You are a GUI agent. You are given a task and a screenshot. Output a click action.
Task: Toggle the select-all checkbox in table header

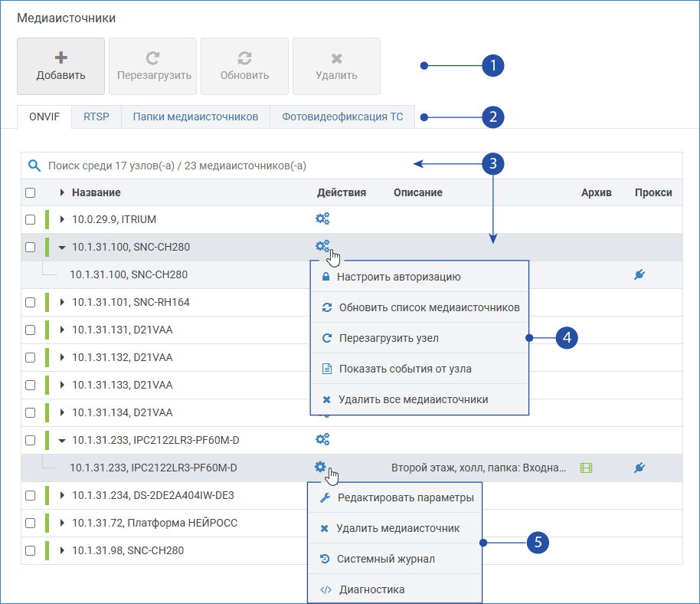click(31, 193)
